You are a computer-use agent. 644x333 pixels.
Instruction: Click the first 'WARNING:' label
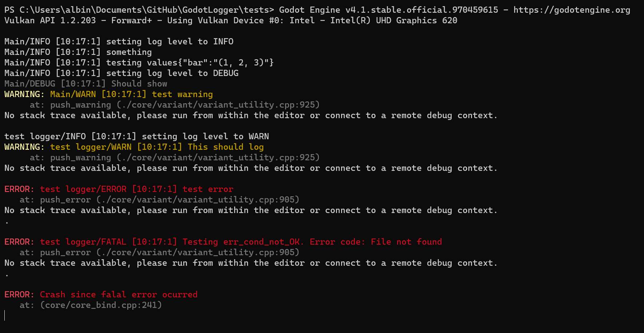click(x=24, y=95)
